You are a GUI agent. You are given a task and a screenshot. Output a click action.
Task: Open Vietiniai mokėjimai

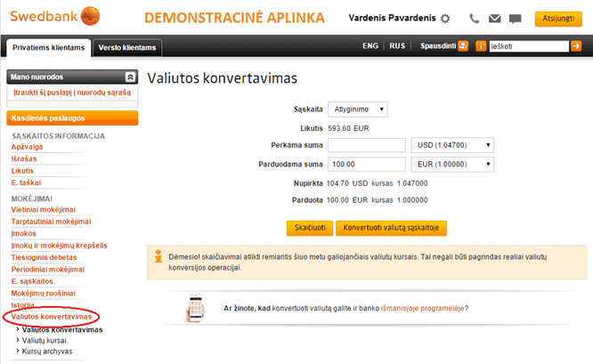[x=43, y=209]
